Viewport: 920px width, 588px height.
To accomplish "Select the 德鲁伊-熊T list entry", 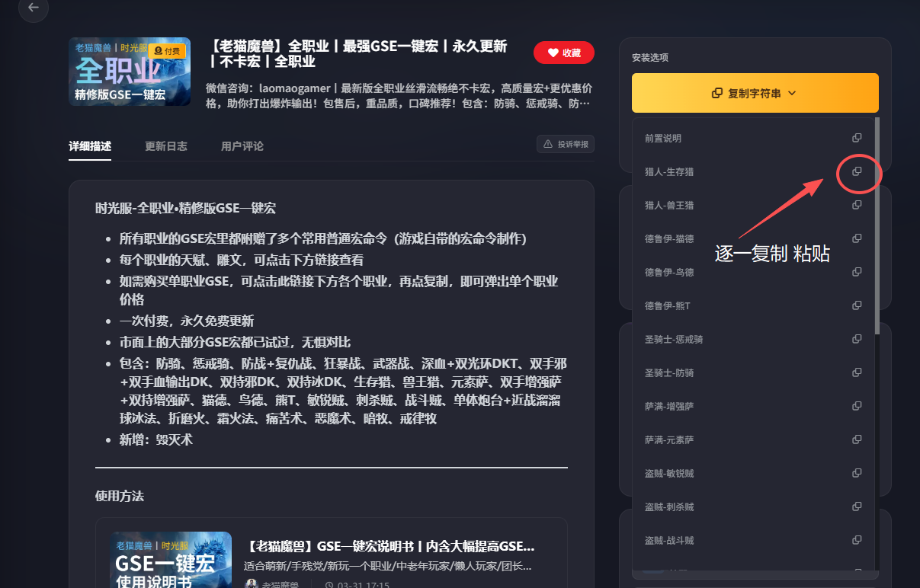I will pos(753,305).
